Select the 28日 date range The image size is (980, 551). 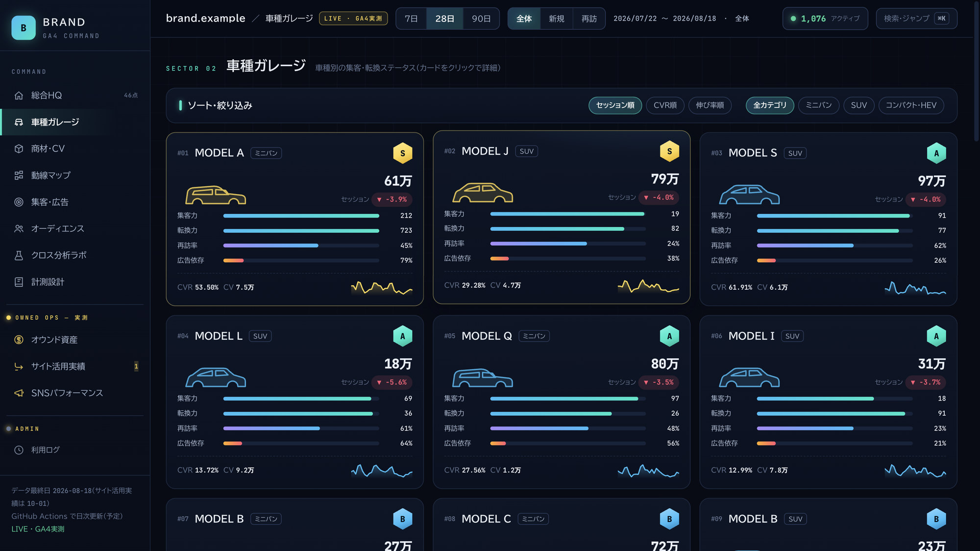tap(444, 19)
